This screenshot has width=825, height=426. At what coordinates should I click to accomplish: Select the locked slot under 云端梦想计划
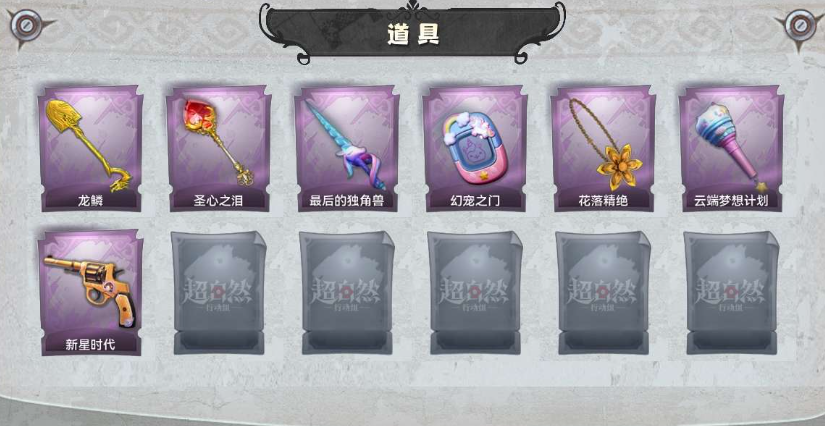click(x=731, y=292)
